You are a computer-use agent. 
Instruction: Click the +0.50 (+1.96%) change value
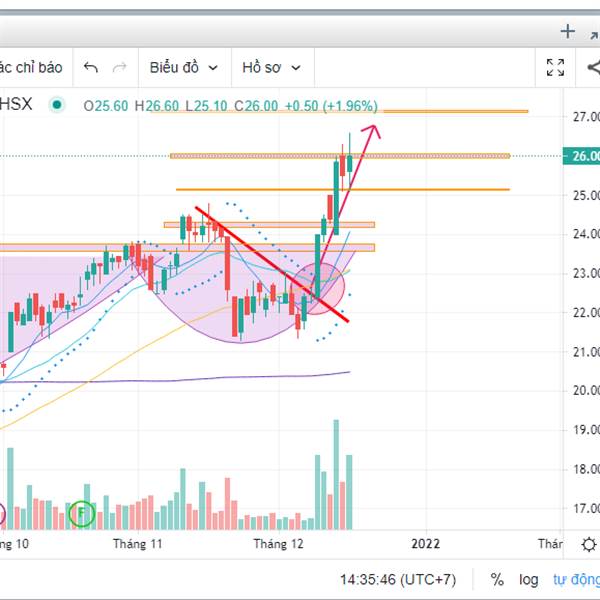(x=331, y=106)
